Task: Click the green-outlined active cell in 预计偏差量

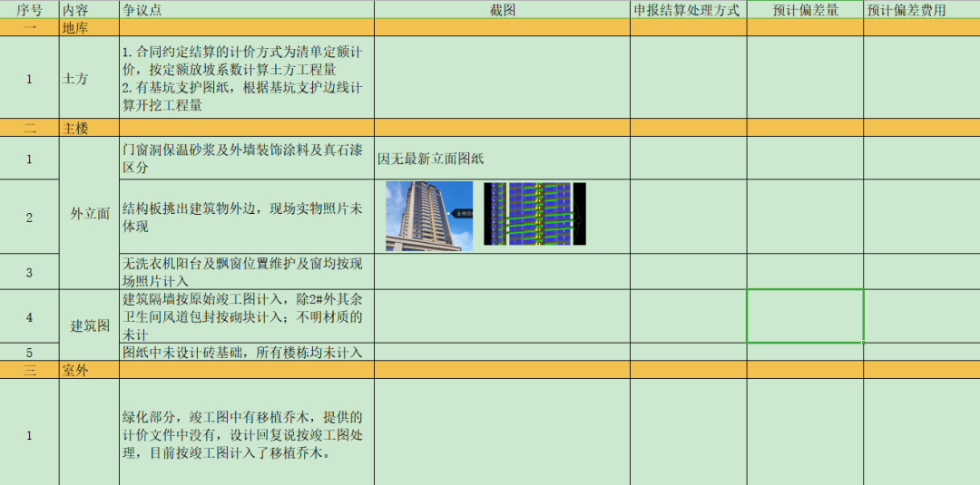Action: [805, 316]
